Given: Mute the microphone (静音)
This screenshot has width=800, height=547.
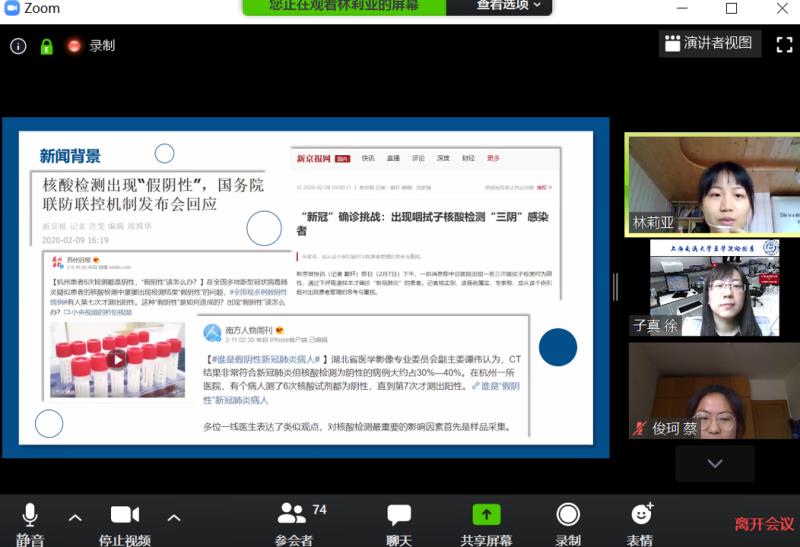Looking at the screenshot, I should point(30,524).
